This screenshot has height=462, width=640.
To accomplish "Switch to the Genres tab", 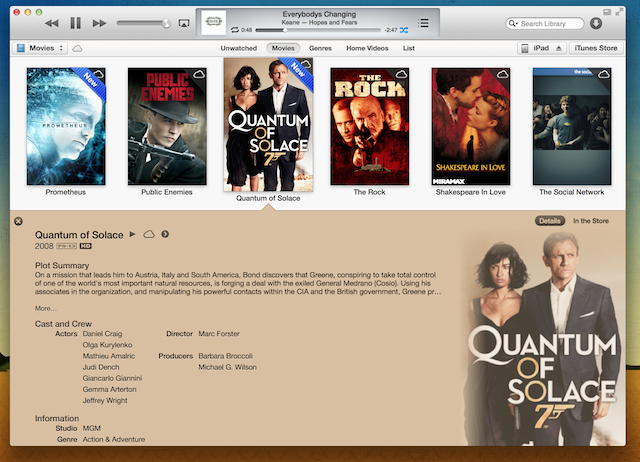I will 320,48.
